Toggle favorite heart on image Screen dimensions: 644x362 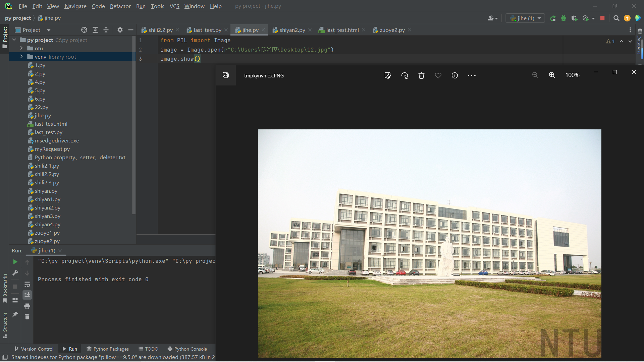click(x=438, y=75)
